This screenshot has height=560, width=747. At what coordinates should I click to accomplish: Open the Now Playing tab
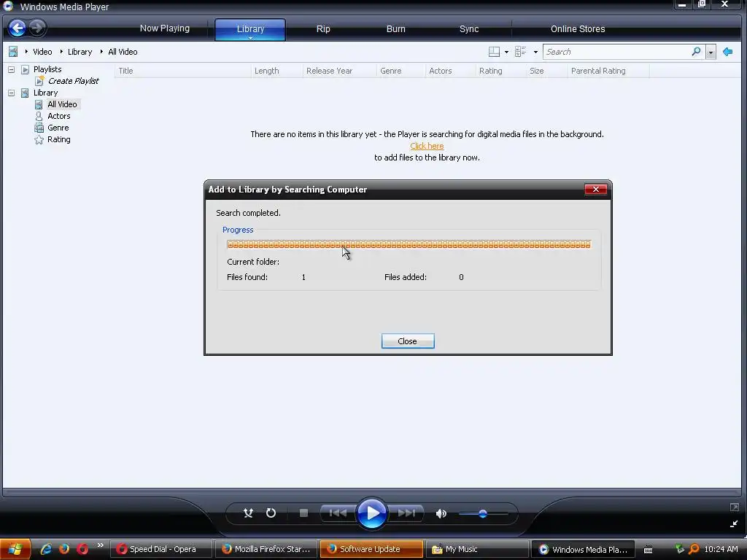pyautogui.click(x=164, y=28)
